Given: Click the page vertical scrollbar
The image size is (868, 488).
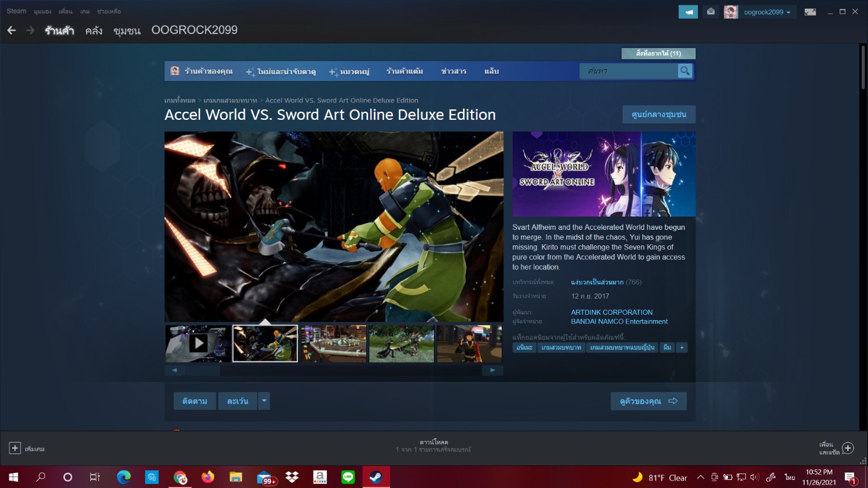Looking at the screenshot, I should pyautogui.click(x=863, y=67).
